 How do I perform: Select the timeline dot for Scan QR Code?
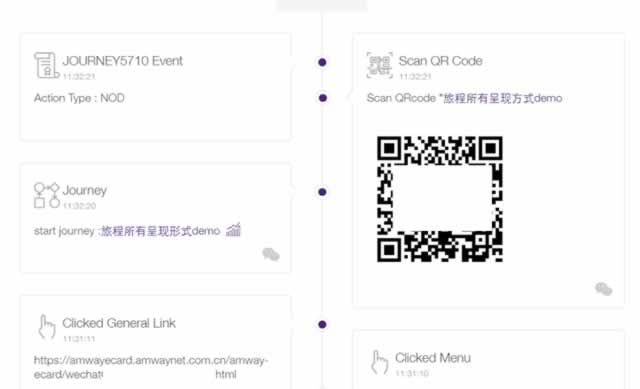[322, 98]
